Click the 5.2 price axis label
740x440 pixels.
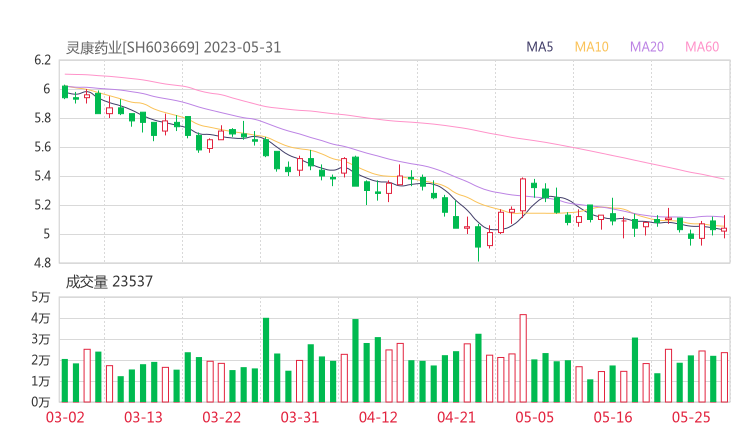pos(42,205)
